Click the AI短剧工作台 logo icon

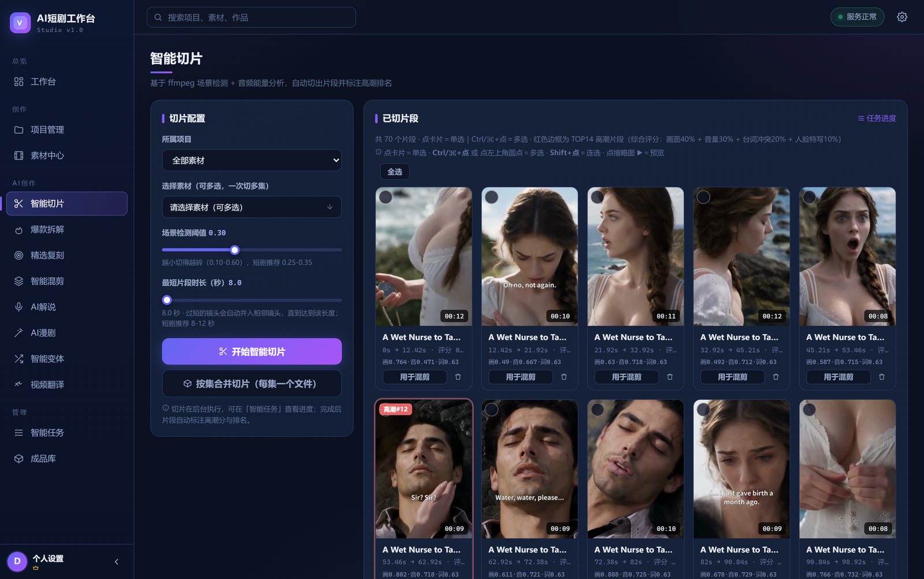pos(20,23)
